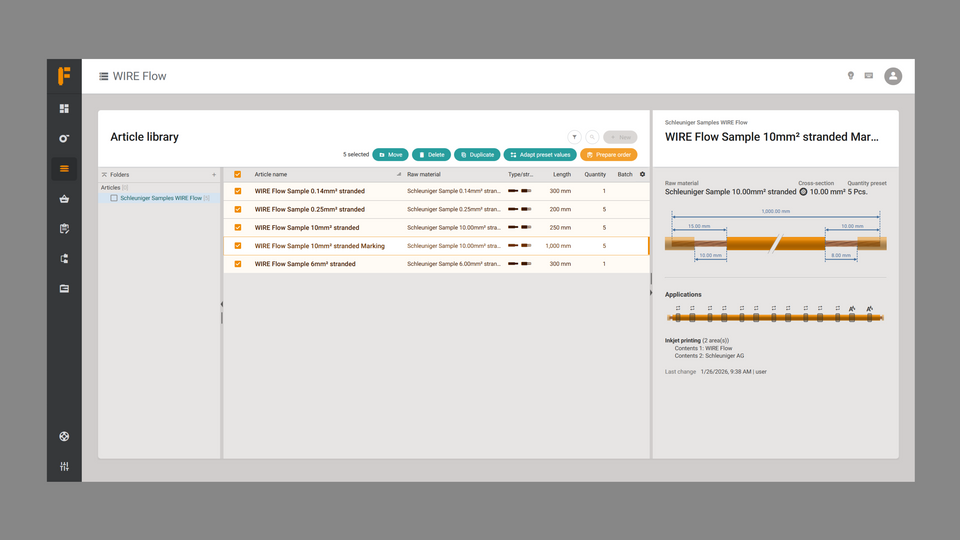This screenshot has height=540, width=960.
Task: Open the support lifebuoy sidebar icon
Action: coord(64,437)
